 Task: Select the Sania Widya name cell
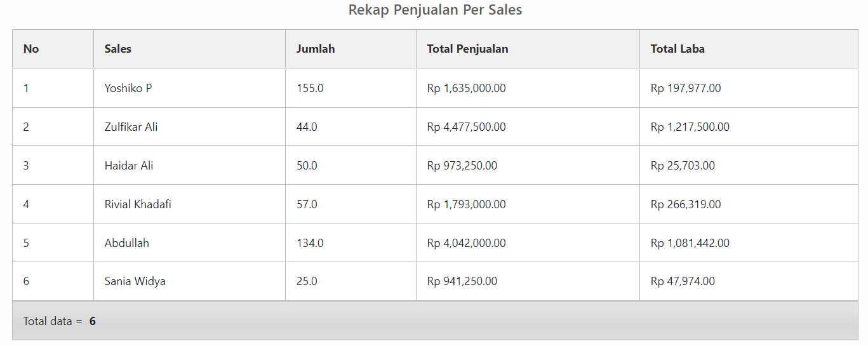[x=135, y=281]
